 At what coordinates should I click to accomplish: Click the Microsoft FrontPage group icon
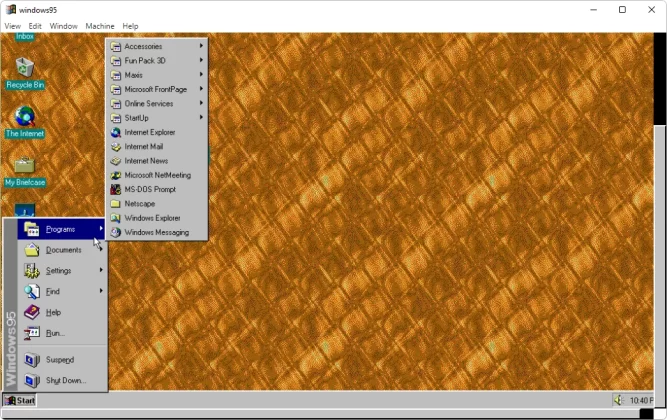pos(116,89)
